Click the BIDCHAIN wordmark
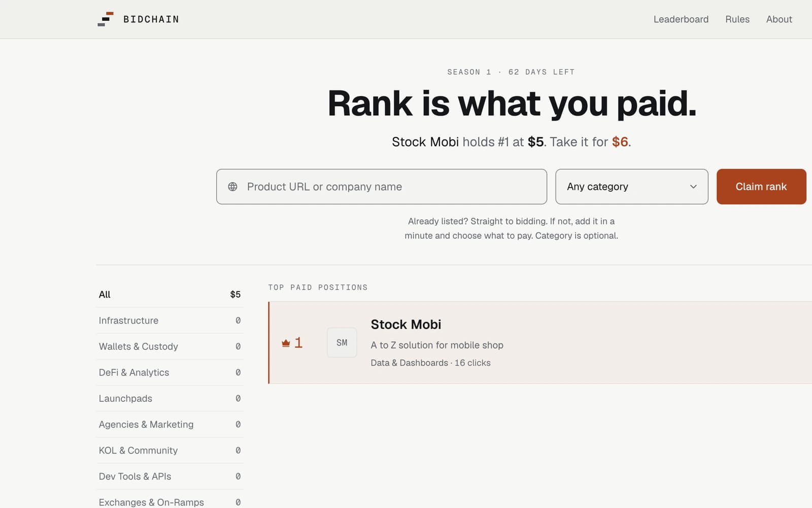The width and height of the screenshot is (812, 508). click(x=151, y=19)
